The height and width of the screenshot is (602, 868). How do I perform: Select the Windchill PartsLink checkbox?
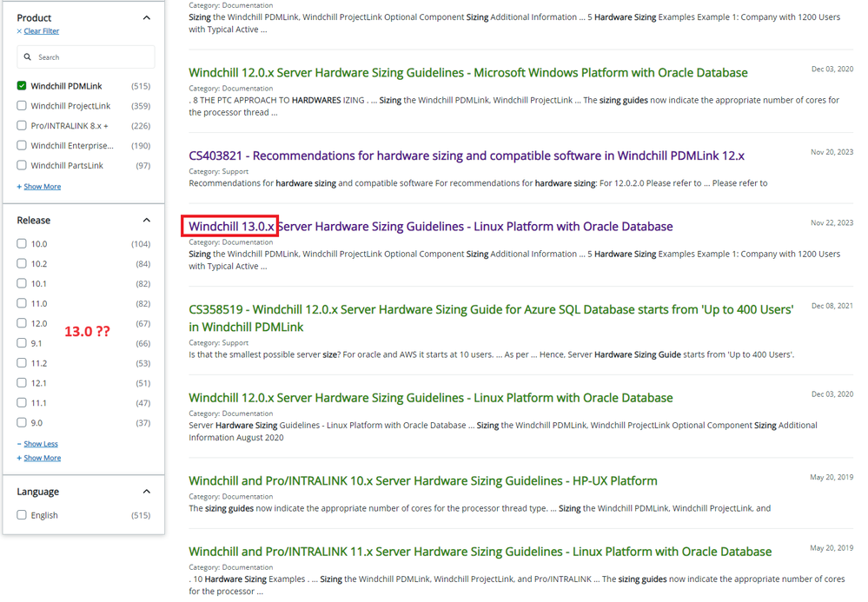coord(22,165)
